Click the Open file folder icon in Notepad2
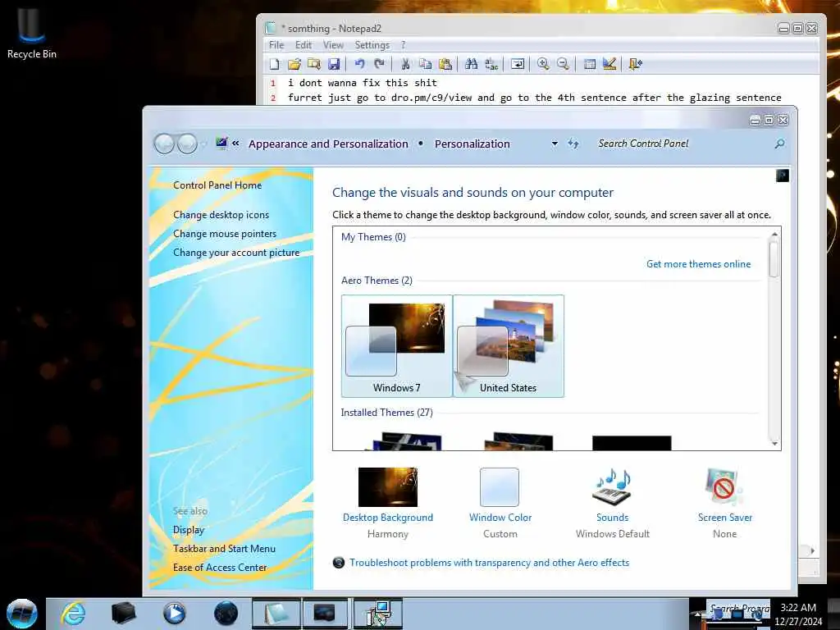 pos(294,64)
